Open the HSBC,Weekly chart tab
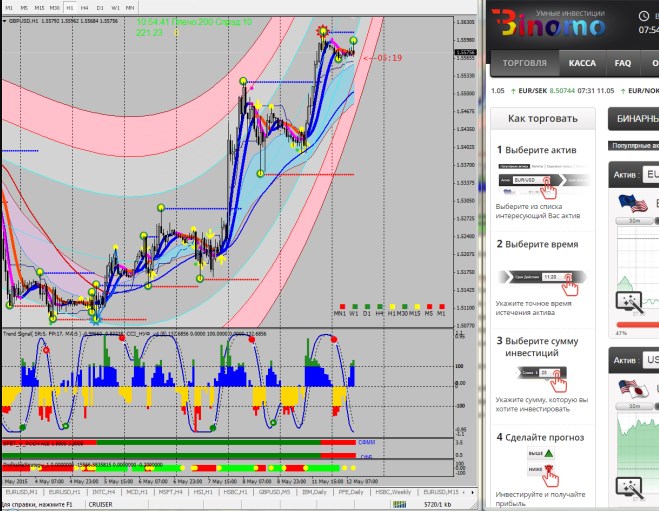The height and width of the screenshot is (511, 659). tap(396, 493)
